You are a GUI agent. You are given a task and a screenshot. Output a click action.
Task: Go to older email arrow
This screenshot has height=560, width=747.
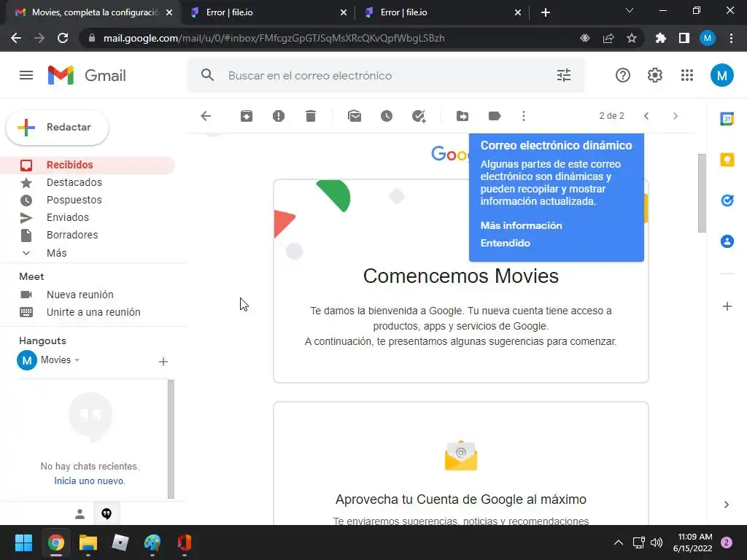(675, 116)
